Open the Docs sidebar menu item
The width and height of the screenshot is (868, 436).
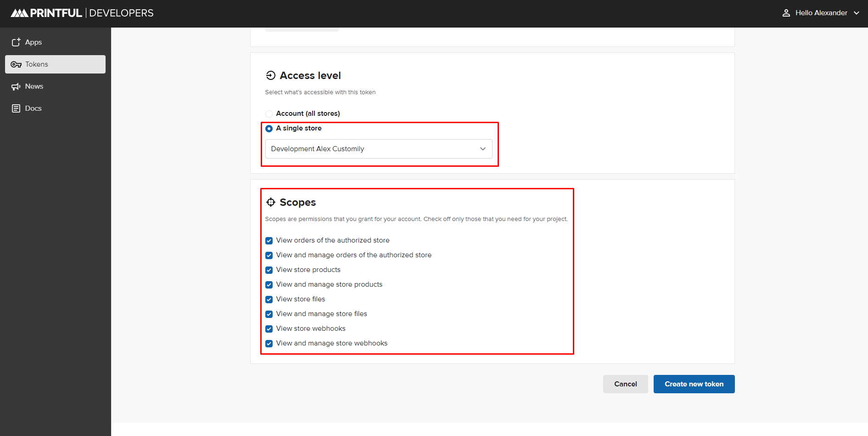click(33, 108)
